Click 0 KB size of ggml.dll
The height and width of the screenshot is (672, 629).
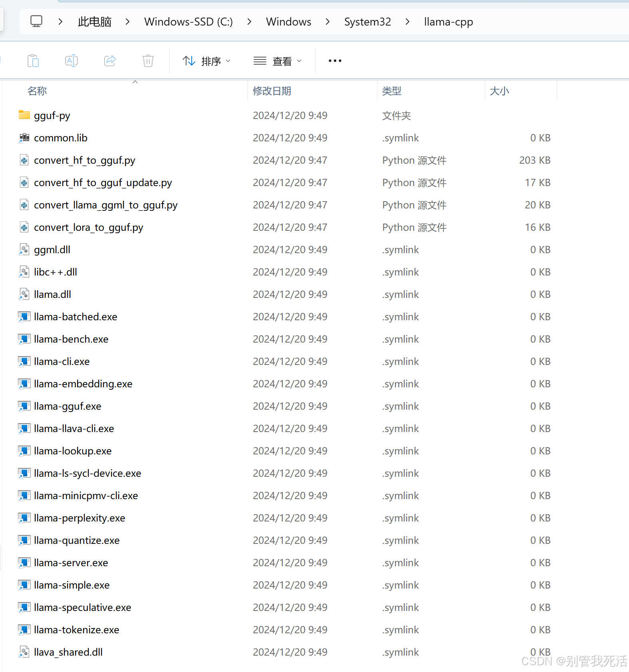(540, 250)
